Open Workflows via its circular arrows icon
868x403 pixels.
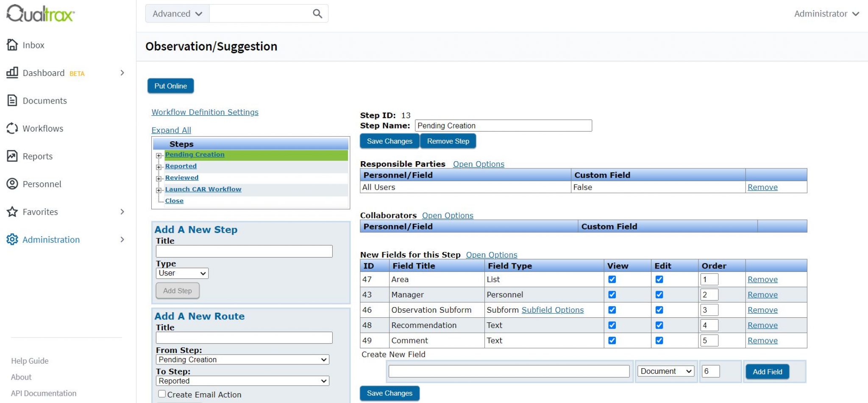12,128
